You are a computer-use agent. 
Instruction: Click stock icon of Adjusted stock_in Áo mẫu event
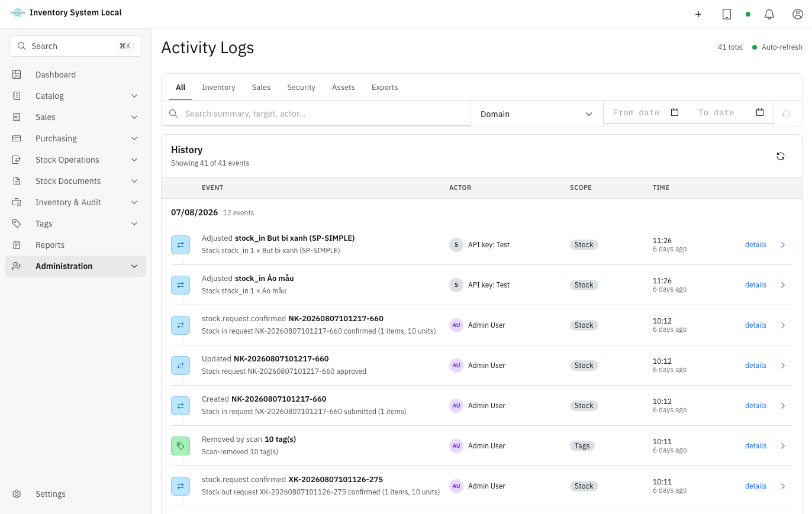[x=181, y=285]
